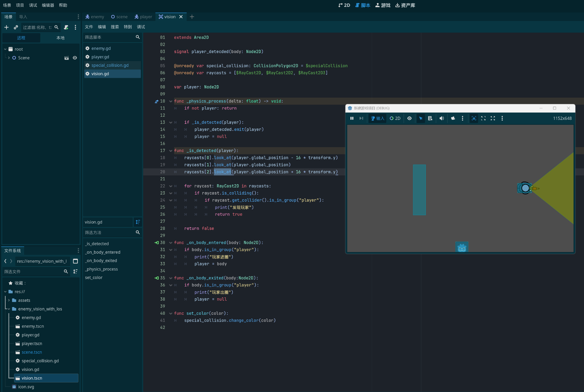Pause the running game
584x392 pixels.
[352, 118]
